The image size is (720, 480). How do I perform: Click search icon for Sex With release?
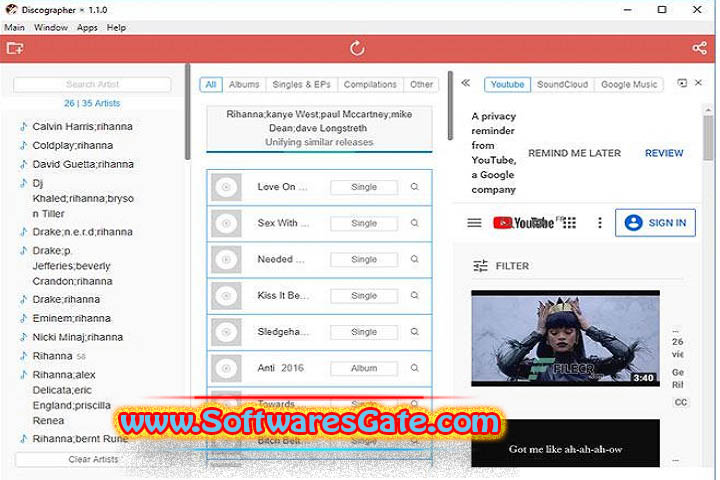pyautogui.click(x=414, y=223)
